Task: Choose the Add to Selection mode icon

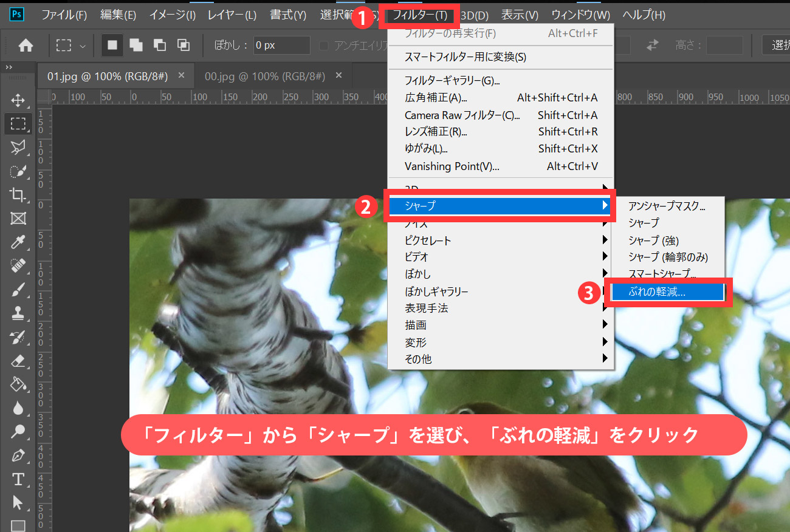Action: tap(136, 45)
